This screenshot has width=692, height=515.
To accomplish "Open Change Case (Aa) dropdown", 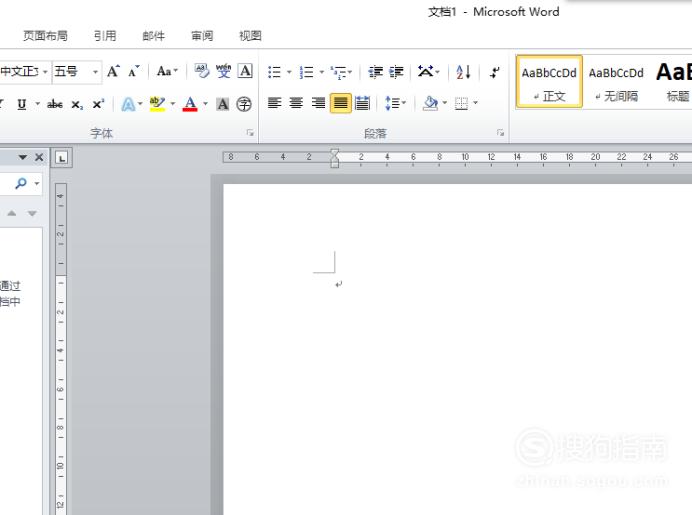I will (167, 71).
